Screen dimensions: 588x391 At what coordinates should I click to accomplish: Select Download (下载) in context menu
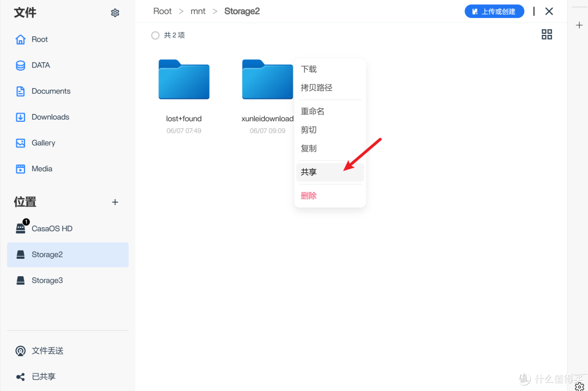(x=309, y=69)
